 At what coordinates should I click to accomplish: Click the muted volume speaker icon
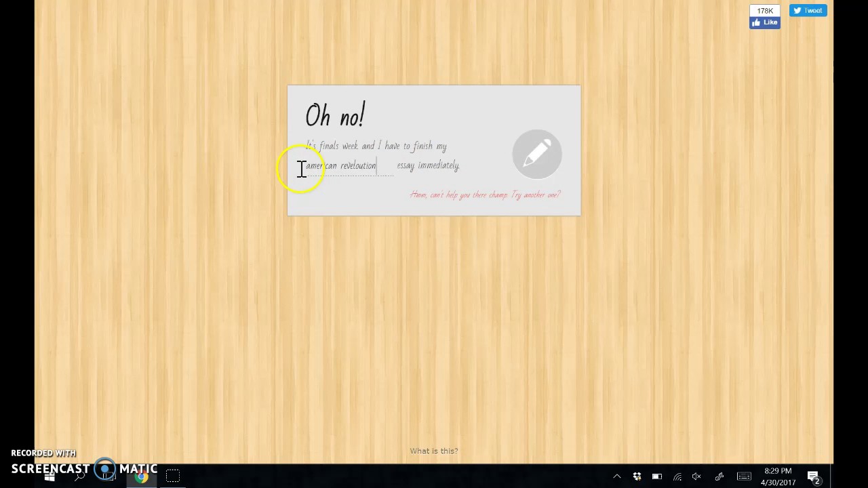pos(696,476)
